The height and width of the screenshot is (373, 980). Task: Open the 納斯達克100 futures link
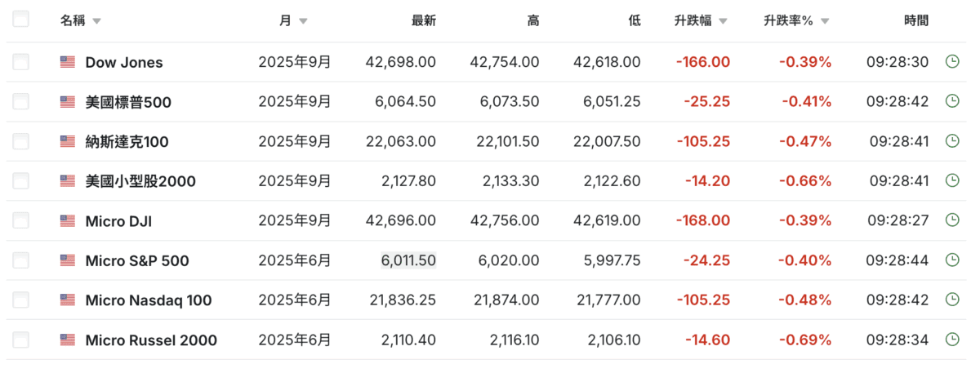click(127, 141)
